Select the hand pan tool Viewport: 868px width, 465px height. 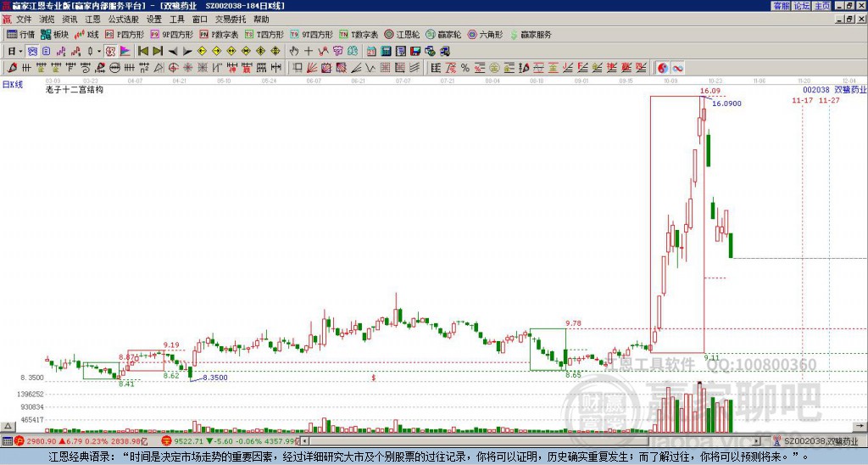pyautogui.click(x=294, y=52)
